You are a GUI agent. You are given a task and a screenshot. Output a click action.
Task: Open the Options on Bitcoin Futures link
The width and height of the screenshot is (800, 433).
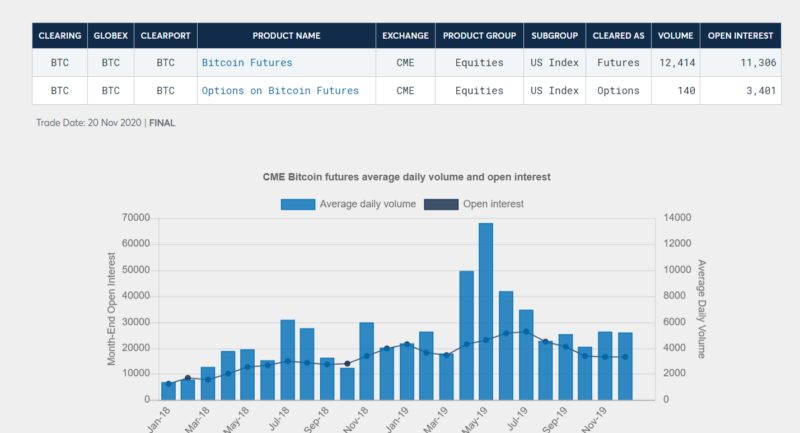click(280, 91)
